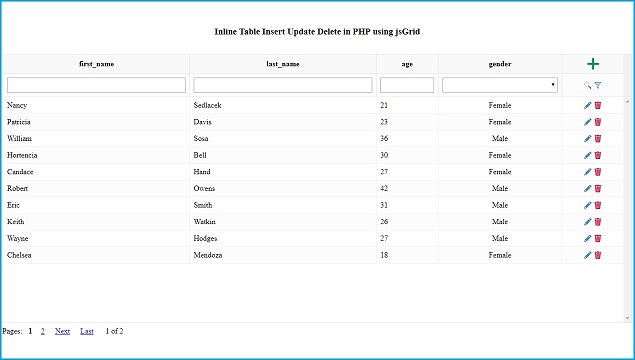This screenshot has height=360, width=635.
Task: Sort by gender column header
Action: pyautogui.click(x=500, y=64)
